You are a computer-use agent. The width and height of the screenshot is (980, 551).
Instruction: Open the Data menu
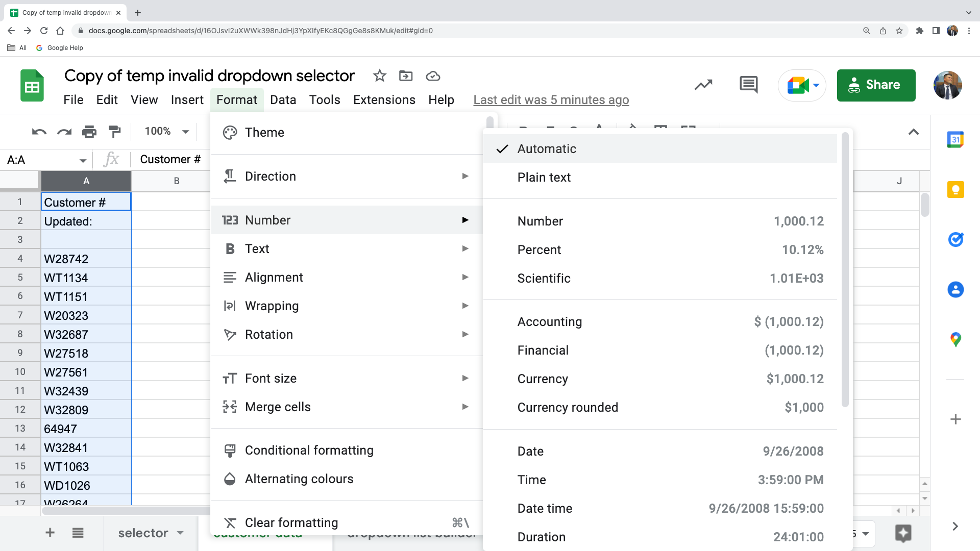(283, 100)
